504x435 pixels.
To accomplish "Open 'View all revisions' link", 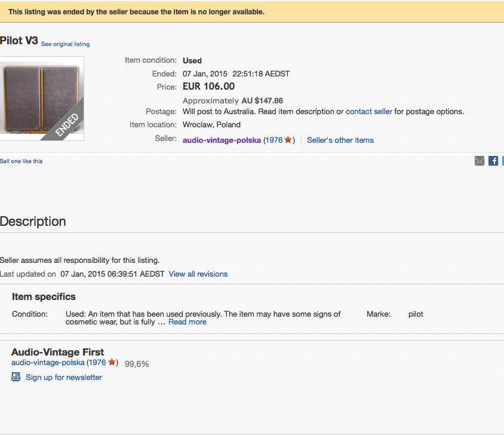I will click(198, 274).
